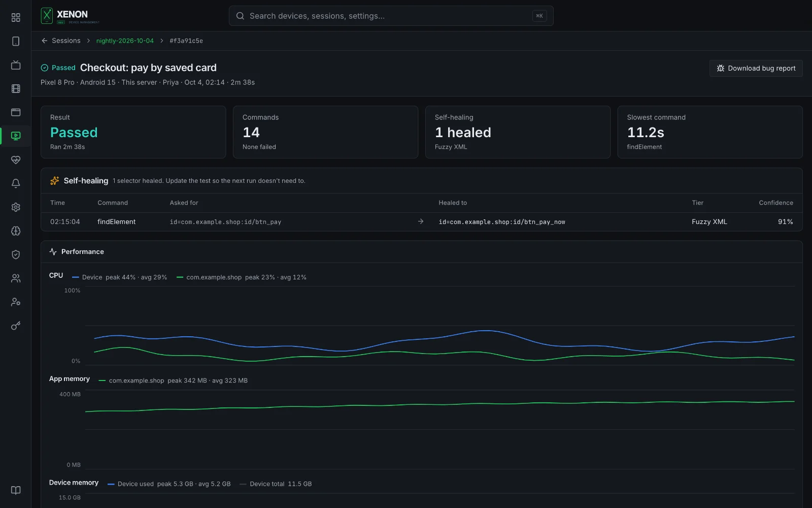This screenshot has width=812, height=508.
Task: Open the settings gear icon in sidebar
Action: click(16, 207)
